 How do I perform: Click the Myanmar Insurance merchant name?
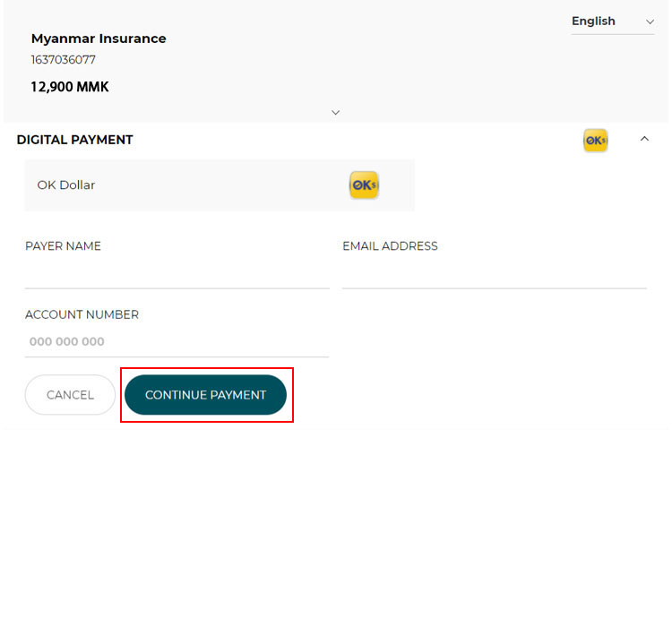99,39
